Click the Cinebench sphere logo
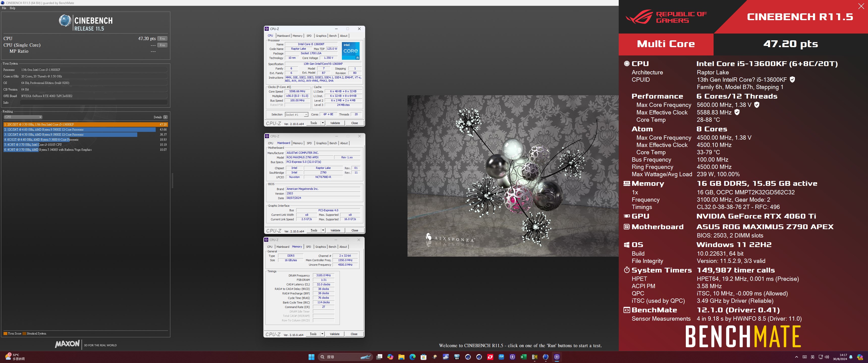868x363 pixels. point(65,20)
